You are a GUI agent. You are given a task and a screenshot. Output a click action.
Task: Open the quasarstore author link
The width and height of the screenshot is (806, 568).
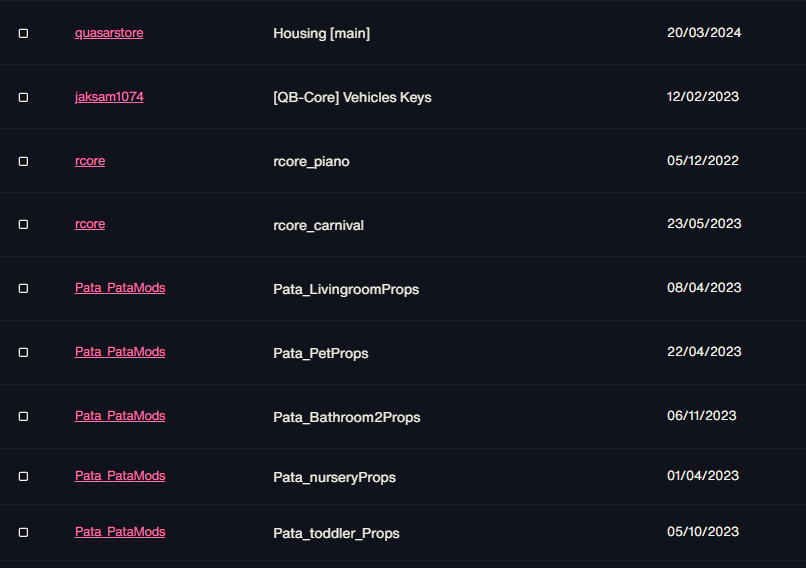point(109,33)
